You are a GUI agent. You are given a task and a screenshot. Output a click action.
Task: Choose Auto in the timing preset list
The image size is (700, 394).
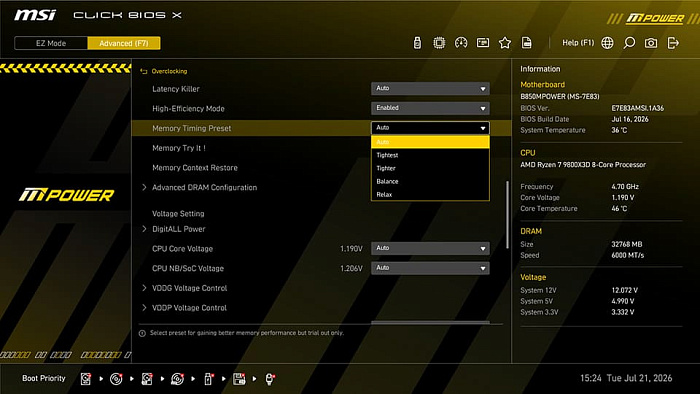click(430, 142)
